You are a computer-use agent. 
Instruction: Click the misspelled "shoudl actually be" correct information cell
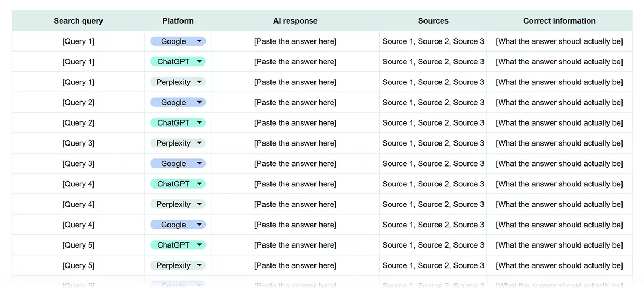(559, 41)
